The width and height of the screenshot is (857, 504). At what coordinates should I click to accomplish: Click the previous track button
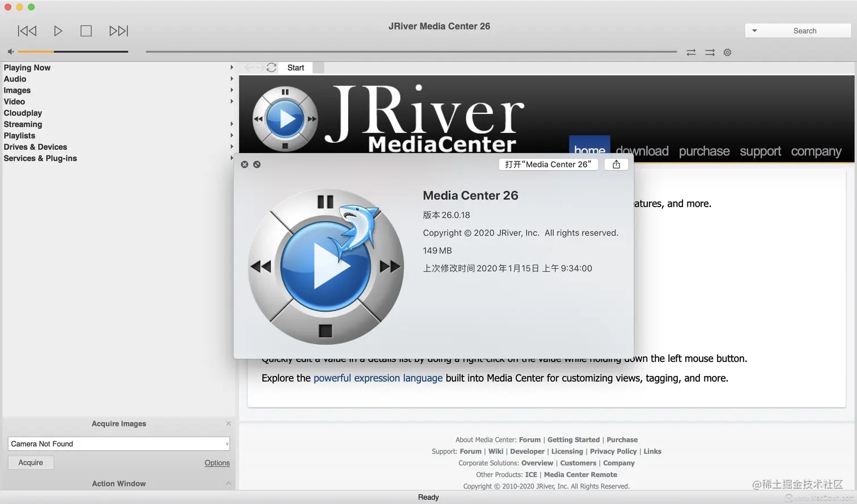[27, 31]
